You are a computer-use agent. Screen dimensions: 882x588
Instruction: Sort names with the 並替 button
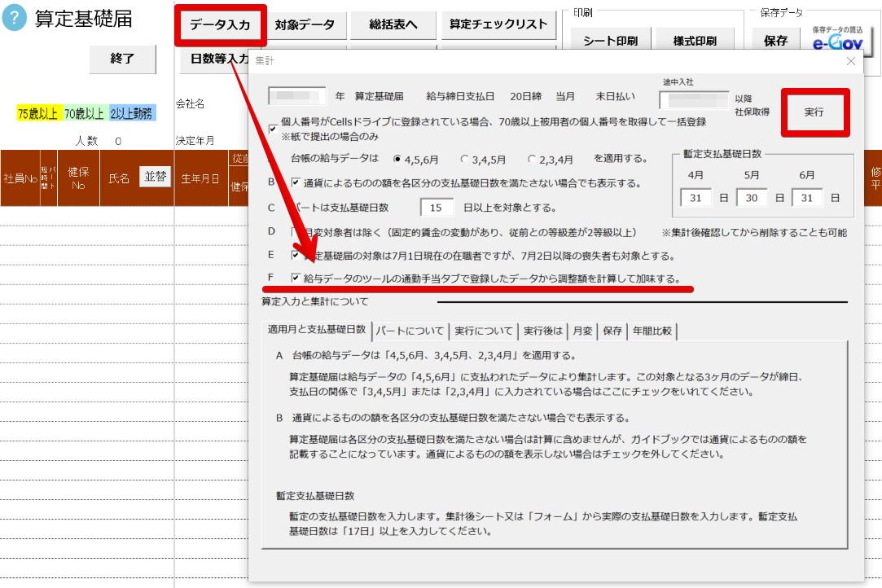pos(156,177)
